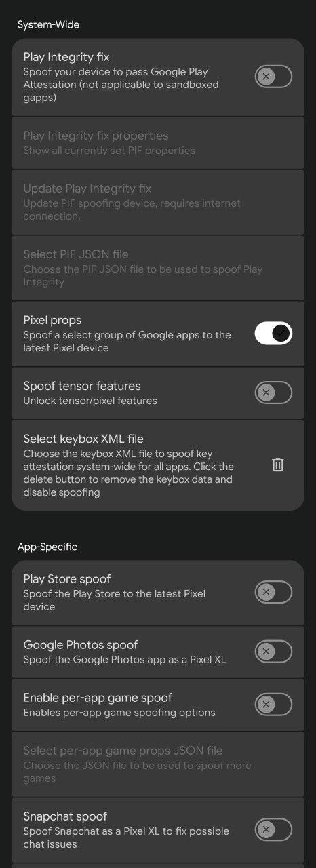This screenshot has height=868, width=316.
Task: Enable the Play Integrity fix toggle
Action: pos(273,77)
